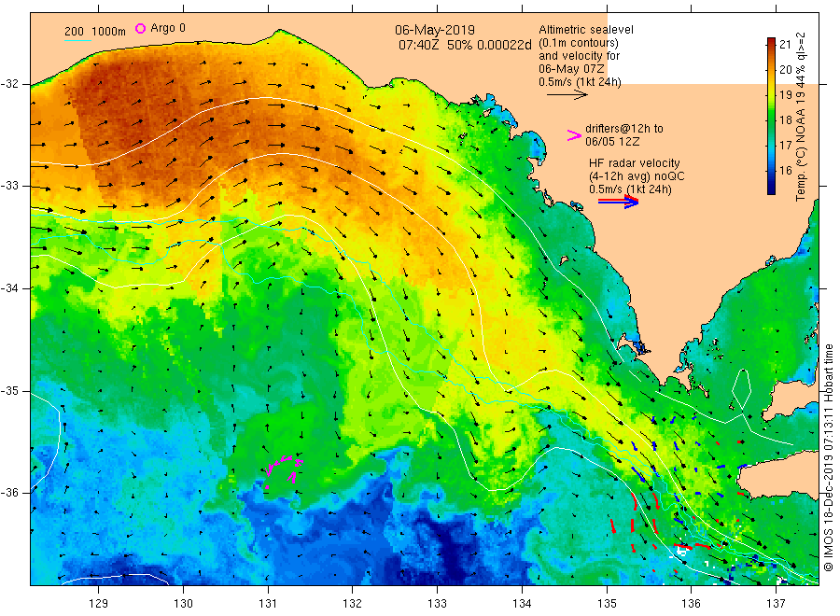This screenshot has width=840, height=616.
Task: Click the magenta drifter arrowhead legend symbol
Action: [574, 135]
